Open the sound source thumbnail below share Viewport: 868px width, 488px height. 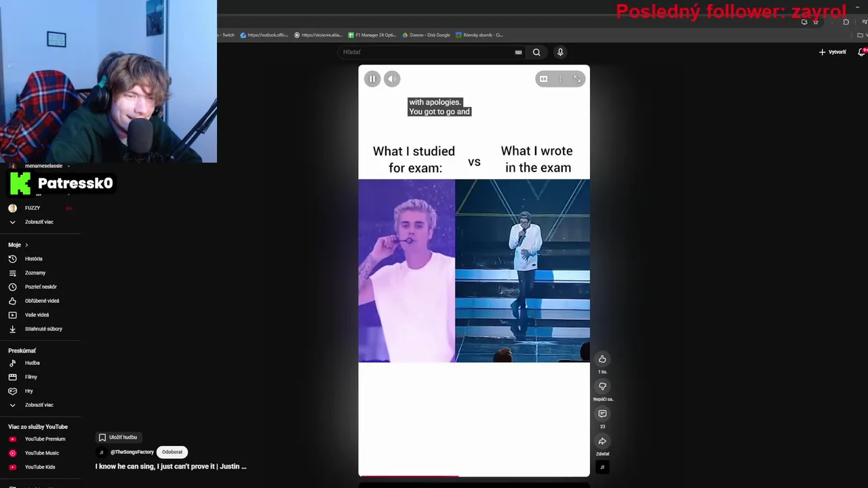point(602,467)
